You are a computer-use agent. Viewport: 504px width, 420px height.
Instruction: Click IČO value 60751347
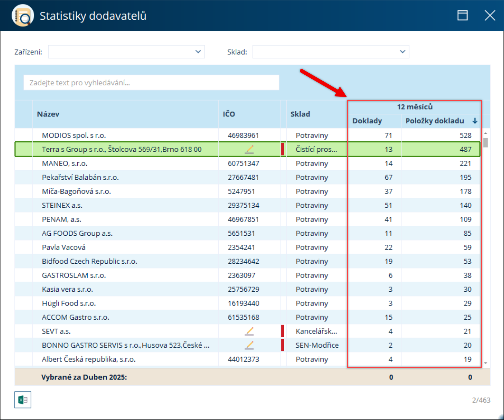coord(243,163)
